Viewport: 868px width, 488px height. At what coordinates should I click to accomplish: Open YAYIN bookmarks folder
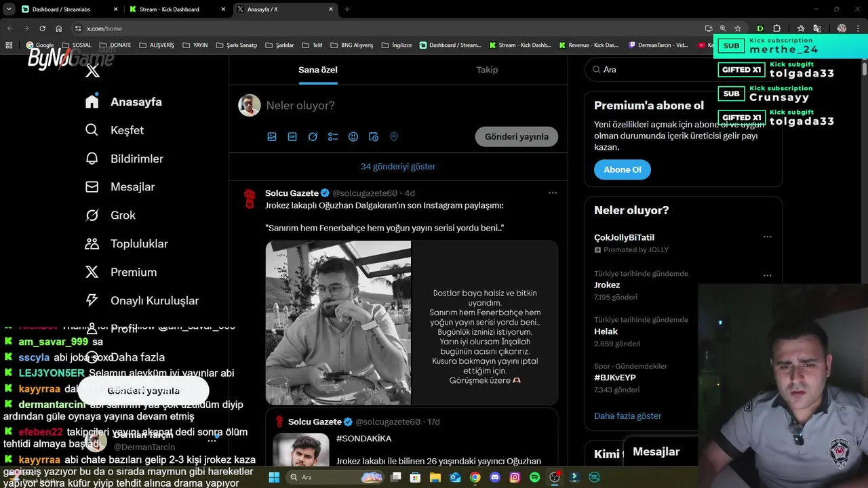click(x=195, y=45)
